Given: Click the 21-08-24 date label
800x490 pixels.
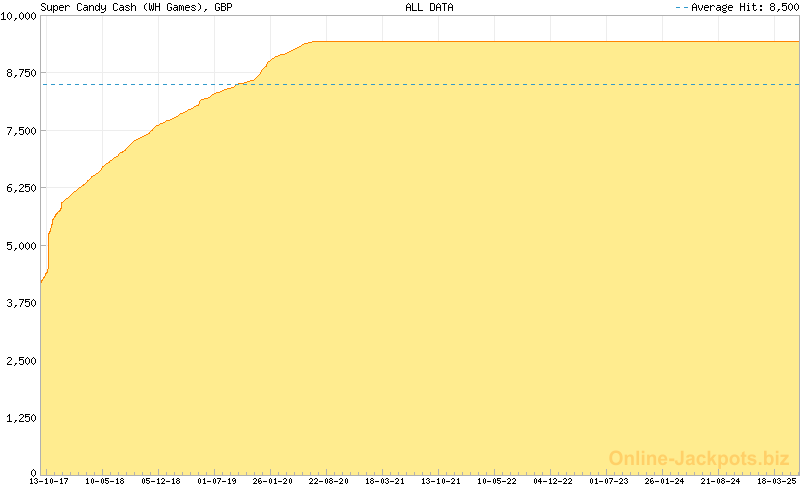Looking at the screenshot, I should pos(720,481).
